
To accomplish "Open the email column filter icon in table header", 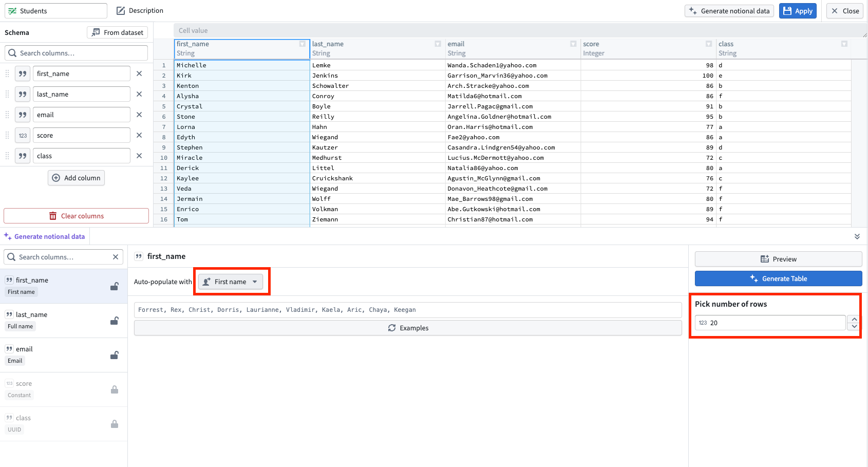I will pos(573,44).
